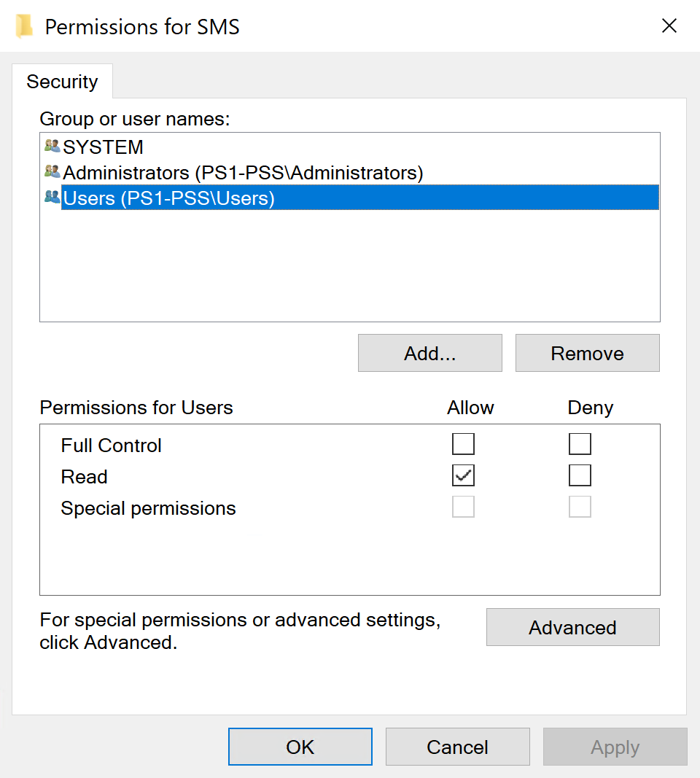Viewport: 700px width, 778px height.
Task: Enable Allow for Full Control
Action: pos(463,443)
